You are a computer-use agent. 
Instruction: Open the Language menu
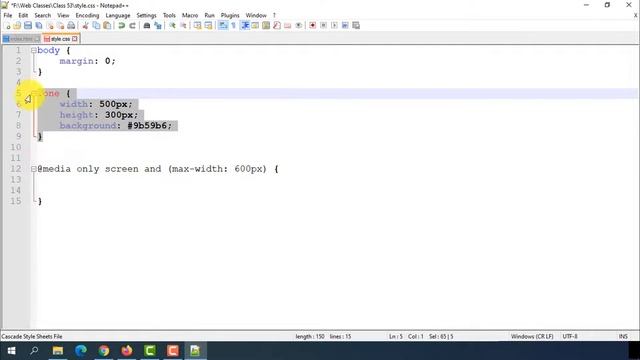tap(118, 16)
